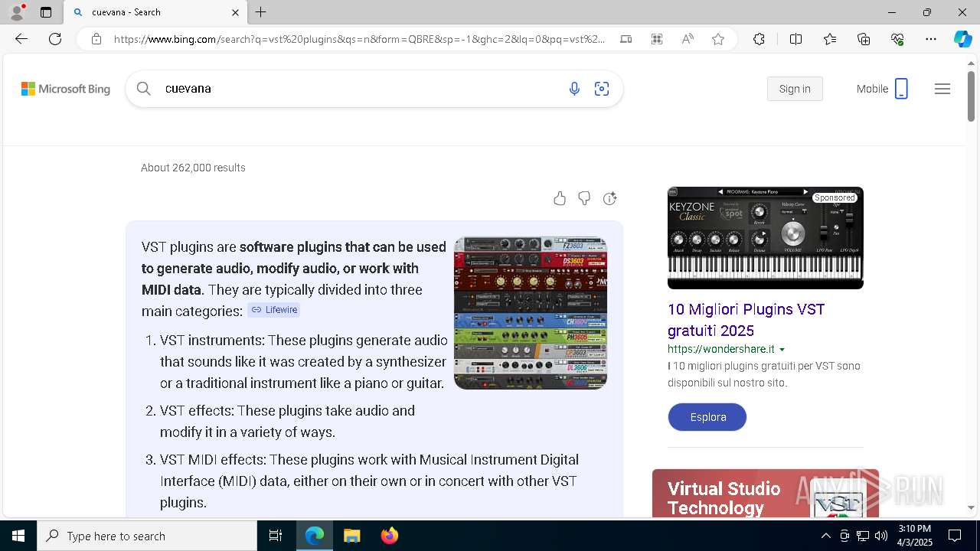Launch Firefox from the taskbar
The height and width of the screenshot is (551, 980).
(x=389, y=536)
